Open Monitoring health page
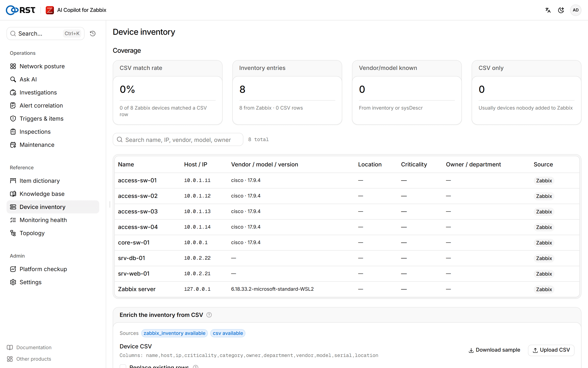The width and height of the screenshot is (588, 368). [53, 220]
